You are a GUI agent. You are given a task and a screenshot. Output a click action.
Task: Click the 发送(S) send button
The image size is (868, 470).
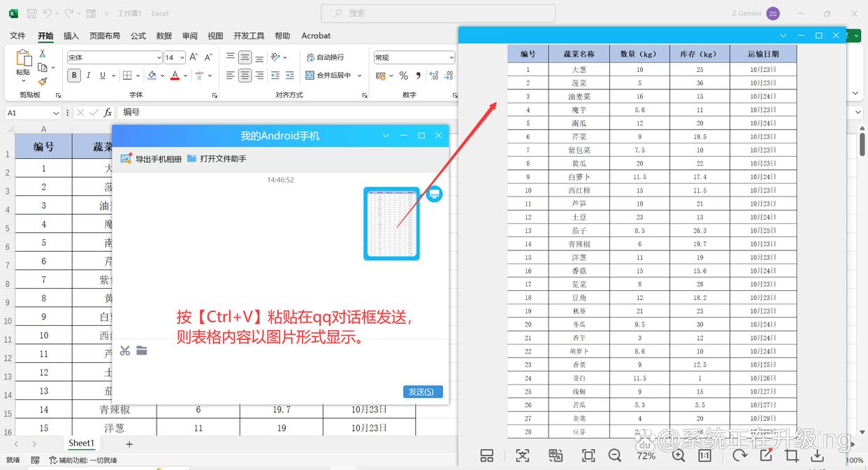point(423,392)
